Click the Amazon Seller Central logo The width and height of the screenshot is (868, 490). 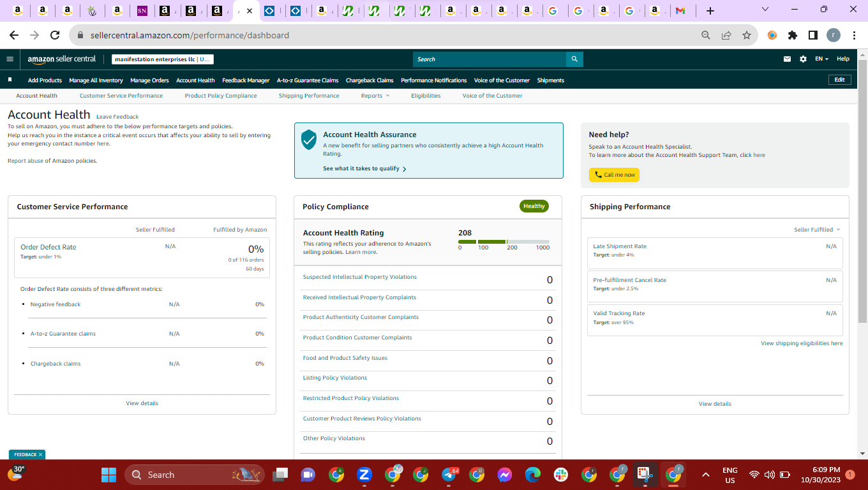click(x=61, y=59)
